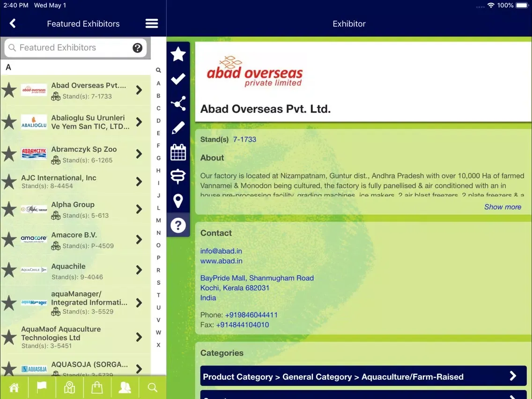Screen dimensions: 532x399
Task: Toggle favorite star for Amacore B.V.
Action: tap(9, 240)
